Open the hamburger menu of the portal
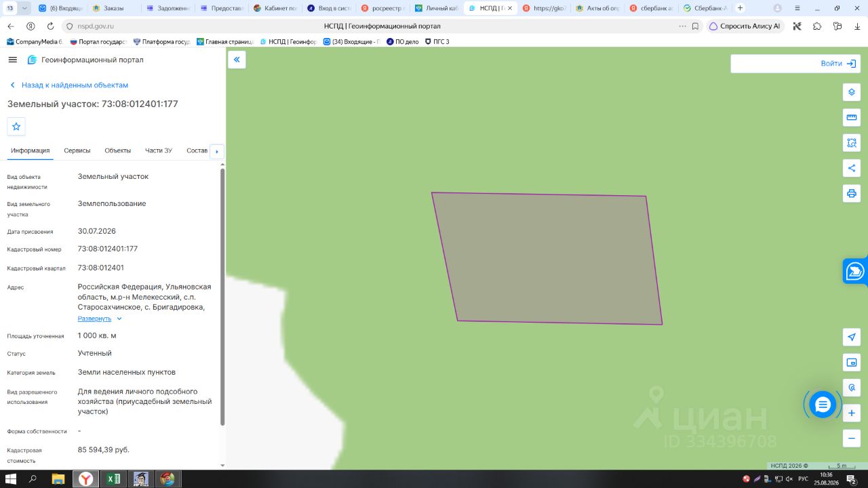 point(12,60)
